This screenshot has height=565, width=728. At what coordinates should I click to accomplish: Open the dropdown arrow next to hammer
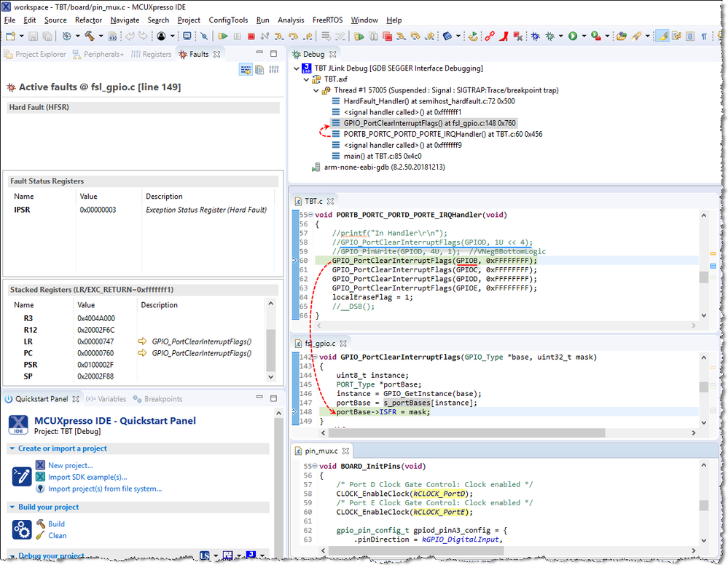point(100,36)
